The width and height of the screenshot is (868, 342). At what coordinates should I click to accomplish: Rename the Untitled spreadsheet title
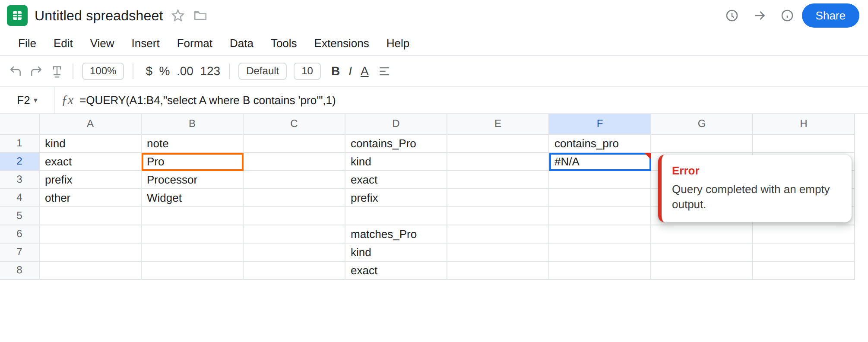pos(99,16)
